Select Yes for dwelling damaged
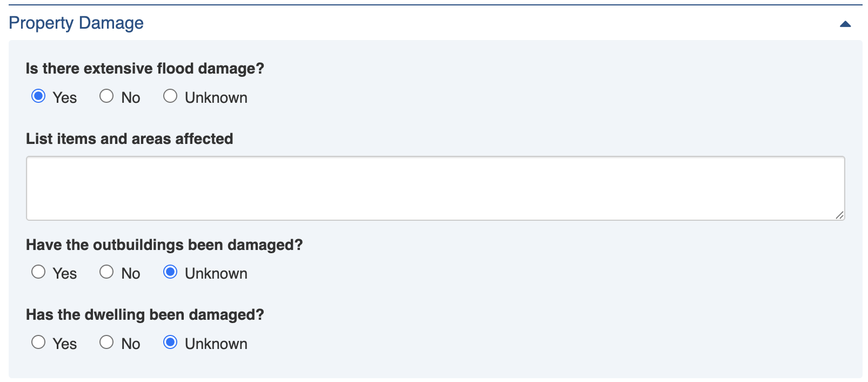 click(x=38, y=342)
